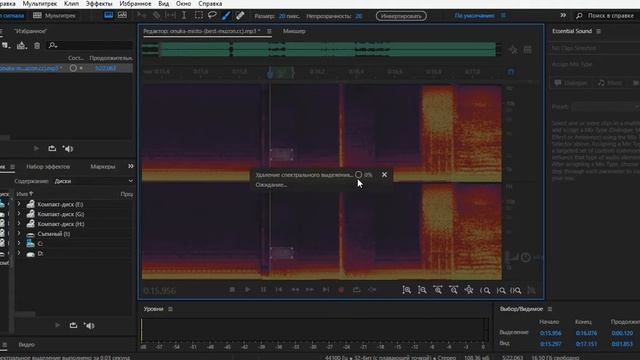Select the По умолчанию workspace

click(x=474, y=16)
